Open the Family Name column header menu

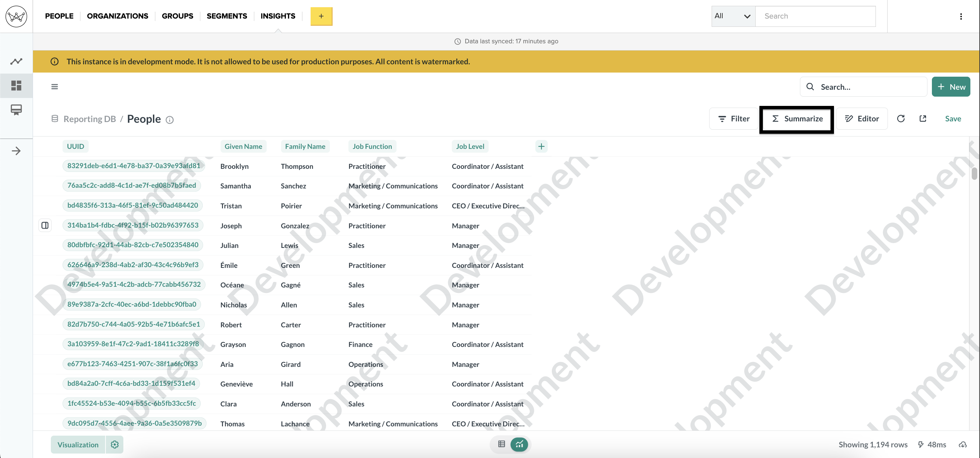point(305,146)
